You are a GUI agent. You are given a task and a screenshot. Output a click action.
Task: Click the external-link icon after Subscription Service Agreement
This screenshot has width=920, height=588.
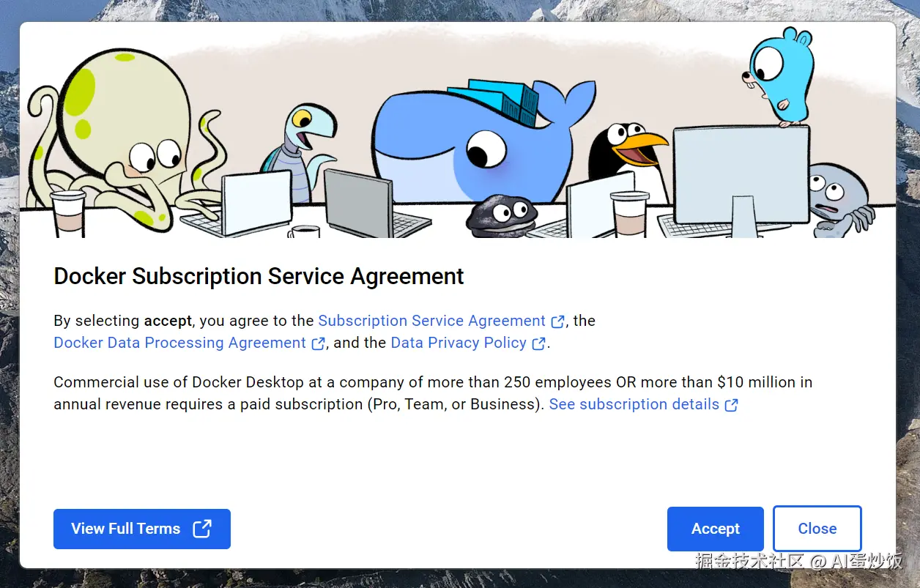(558, 321)
